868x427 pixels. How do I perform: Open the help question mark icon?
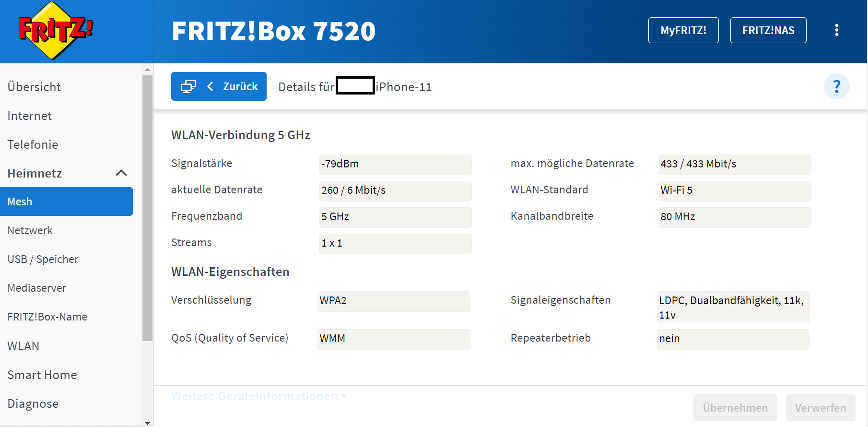coord(837,86)
